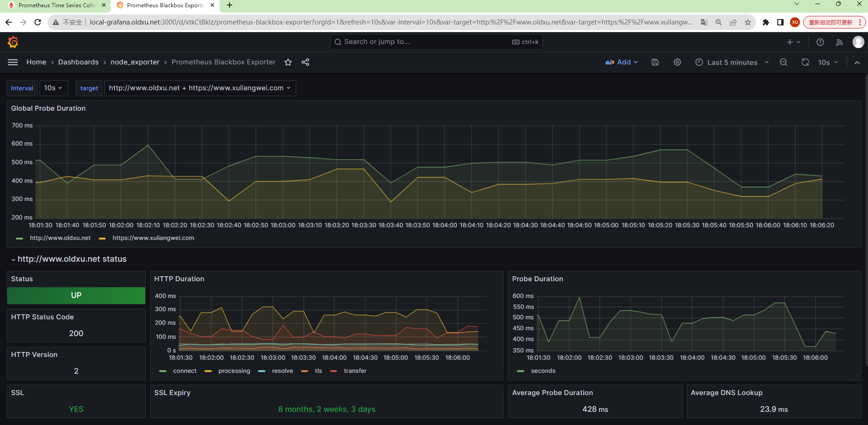Reload the browser page
This screenshot has height=425, width=868.
coord(38,22)
